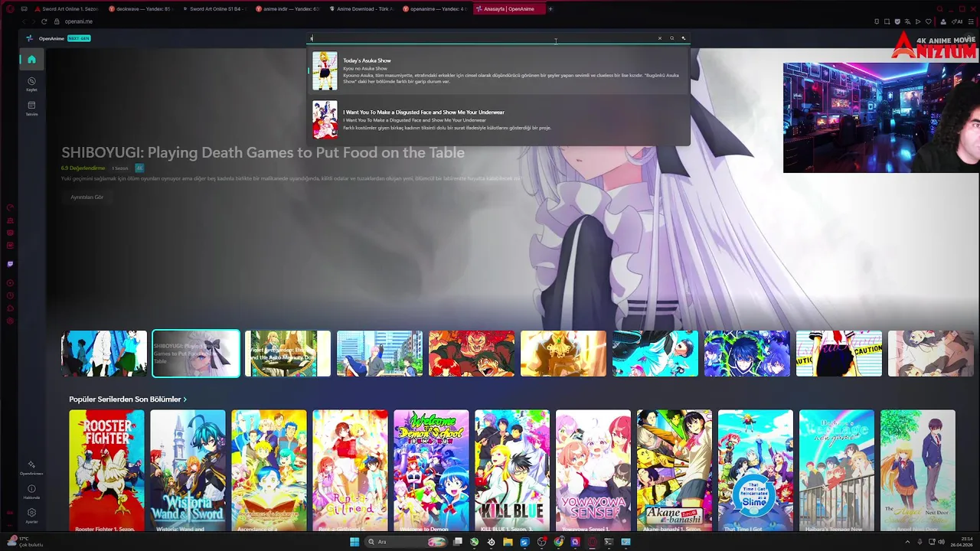Click the icon right of search magnifier
Viewport: 980px width, 551px height.
tap(684, 38)
